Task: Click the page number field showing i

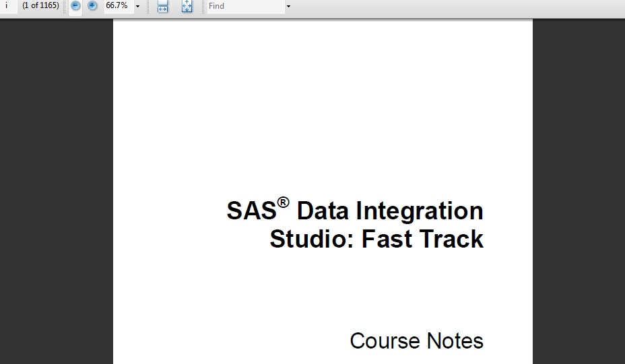Action: [8, 6]
